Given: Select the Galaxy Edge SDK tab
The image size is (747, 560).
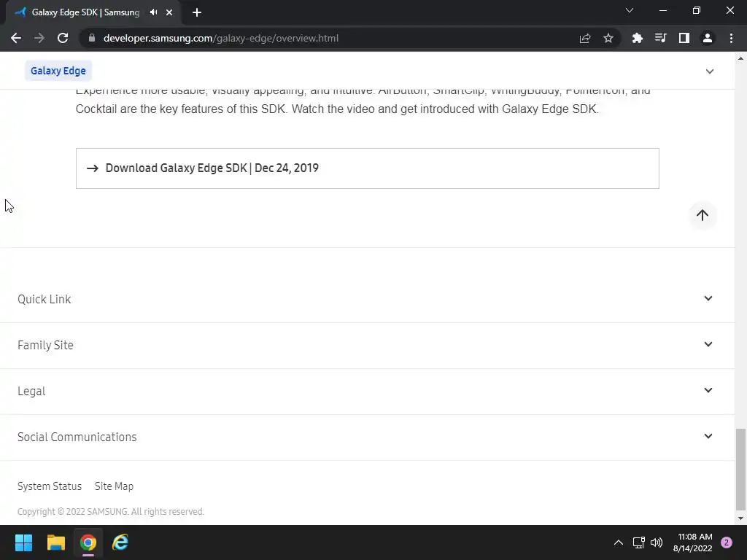Looking at the screenshot, I should pyautogui.click(x=93, y=12).
